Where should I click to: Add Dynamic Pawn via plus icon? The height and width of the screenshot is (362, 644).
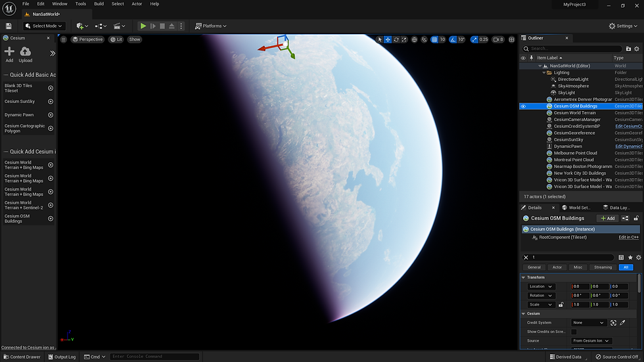tap(51, 115)
